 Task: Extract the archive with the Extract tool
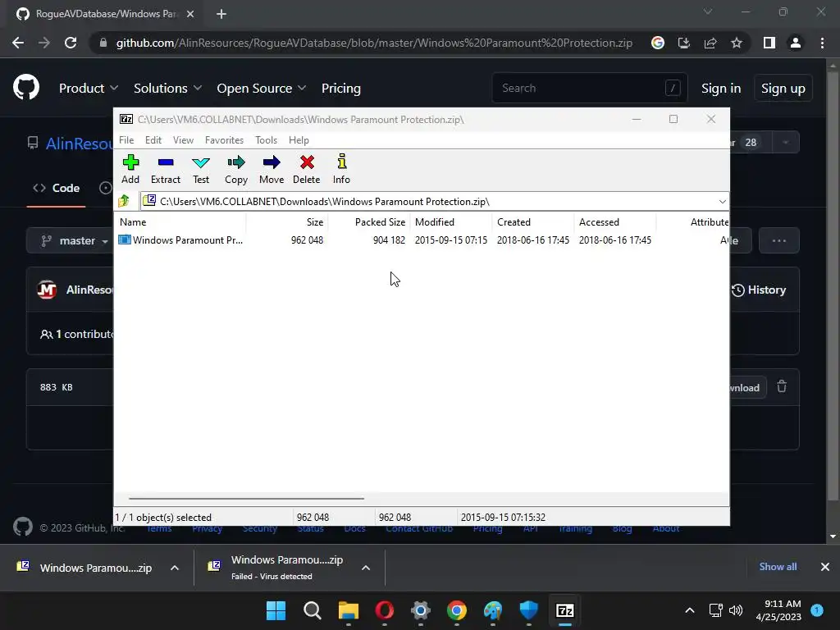[166, 169]
